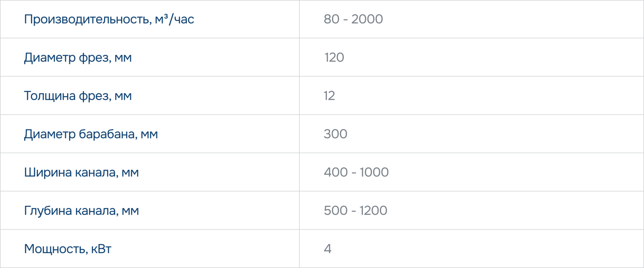The height and width of the screenshot is (268, 644).
Task: Click the number "400" in the channel width range
Action: pyautogui.click(x=335, y=172)
